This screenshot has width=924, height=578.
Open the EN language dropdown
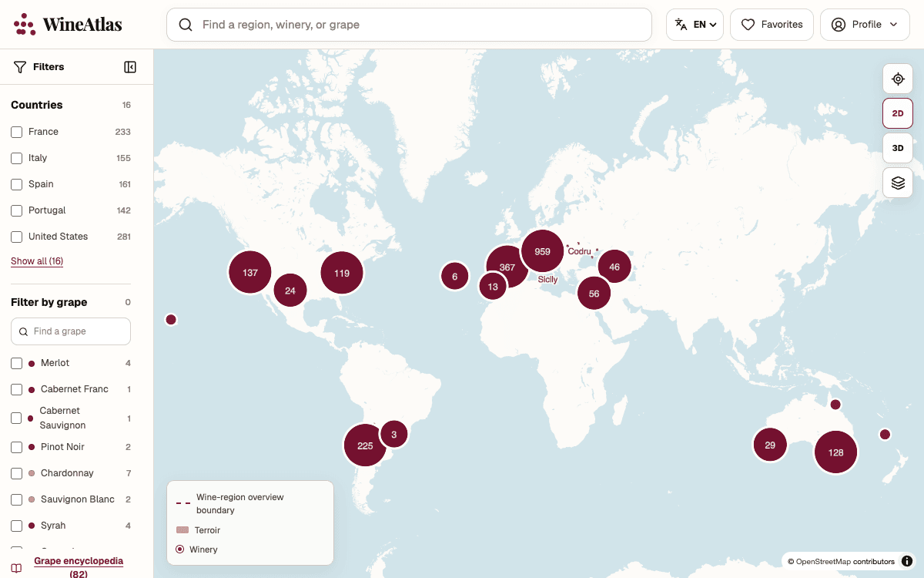[695, 25]
